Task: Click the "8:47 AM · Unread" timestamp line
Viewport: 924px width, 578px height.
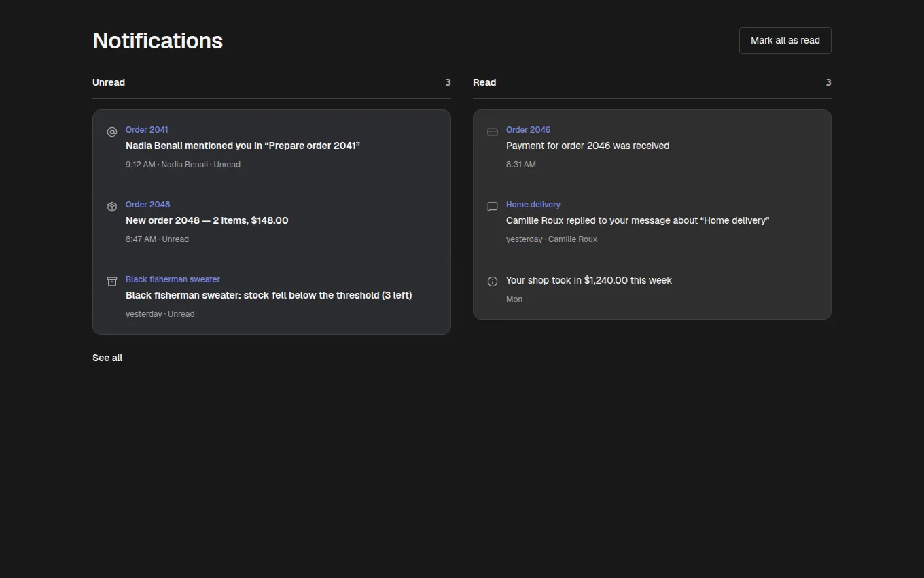Action: click(x=157, y=239)
